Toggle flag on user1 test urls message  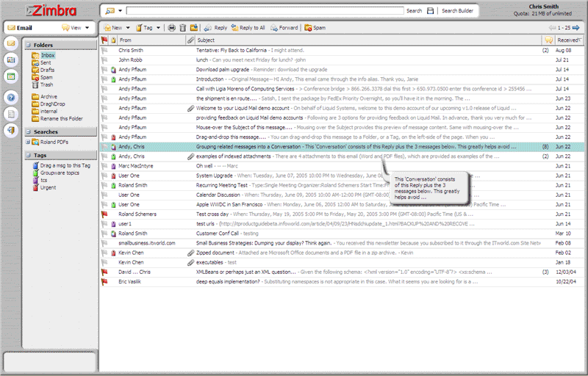tap(104, 224)
